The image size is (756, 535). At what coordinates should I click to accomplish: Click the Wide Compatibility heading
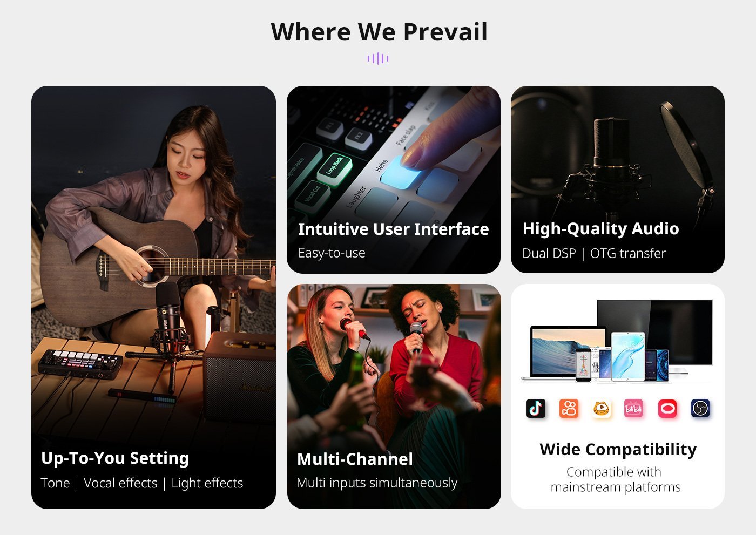click(x=618, y=449)
